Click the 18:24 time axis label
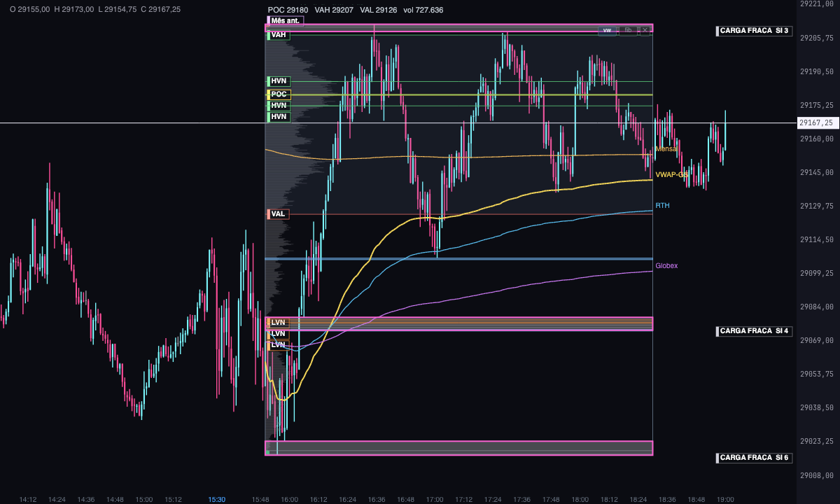Image resolution: width=840 pixels, height=504 pixels. pyautogui.click(x=638, y=500)
